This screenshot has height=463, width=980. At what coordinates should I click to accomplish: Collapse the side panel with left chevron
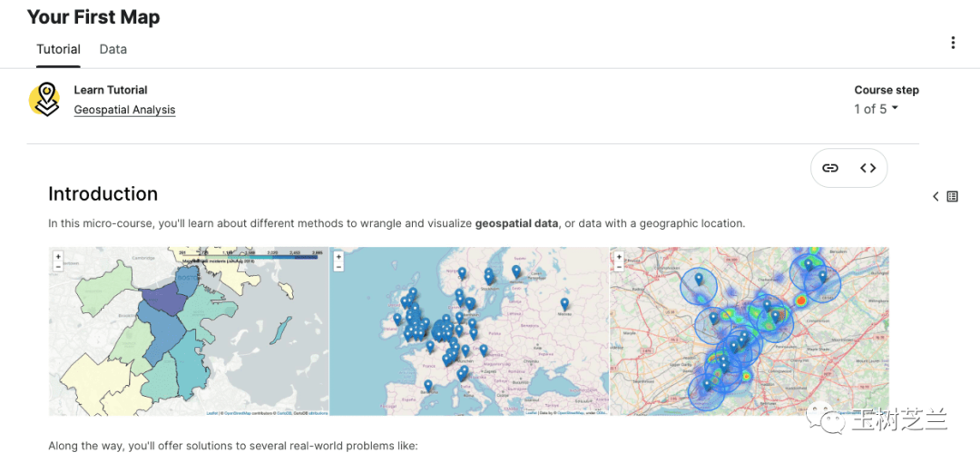pyautogui.click(x=936, y=196)
